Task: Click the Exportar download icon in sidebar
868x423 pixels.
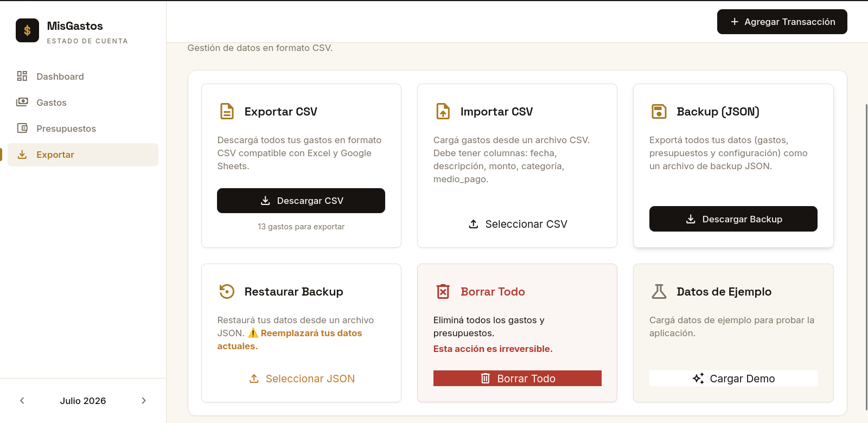Action: pyautogui.click(x=22, y=155)
